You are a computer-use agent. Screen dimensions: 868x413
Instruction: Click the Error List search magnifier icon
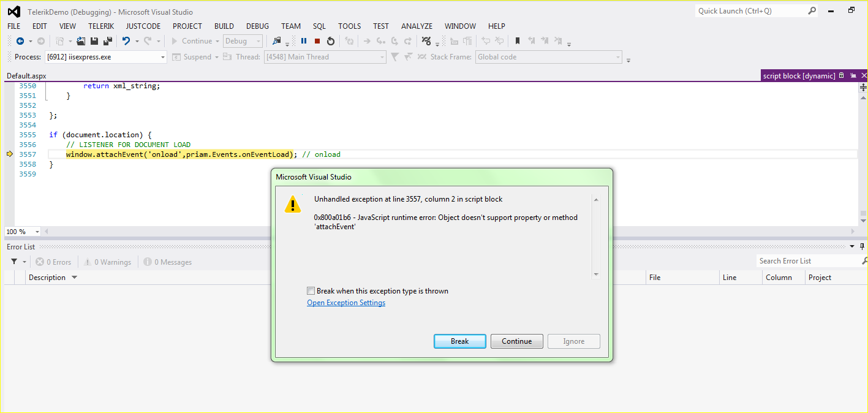tap(864, 261)
